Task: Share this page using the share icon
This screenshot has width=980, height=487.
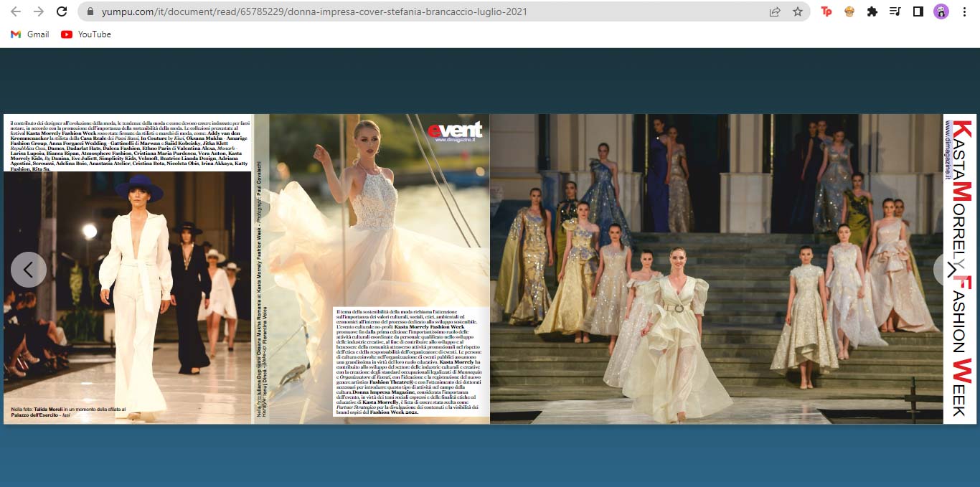Action: tap(775, 11)
